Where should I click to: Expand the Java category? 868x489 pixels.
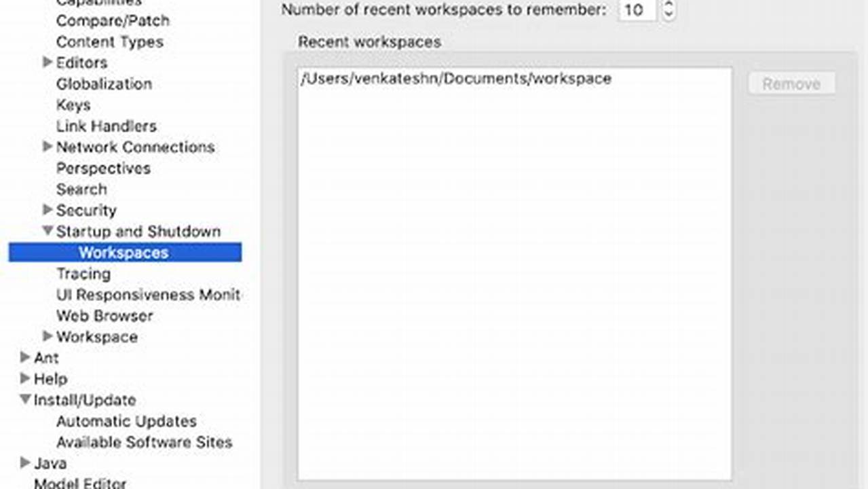pos(25,463)
